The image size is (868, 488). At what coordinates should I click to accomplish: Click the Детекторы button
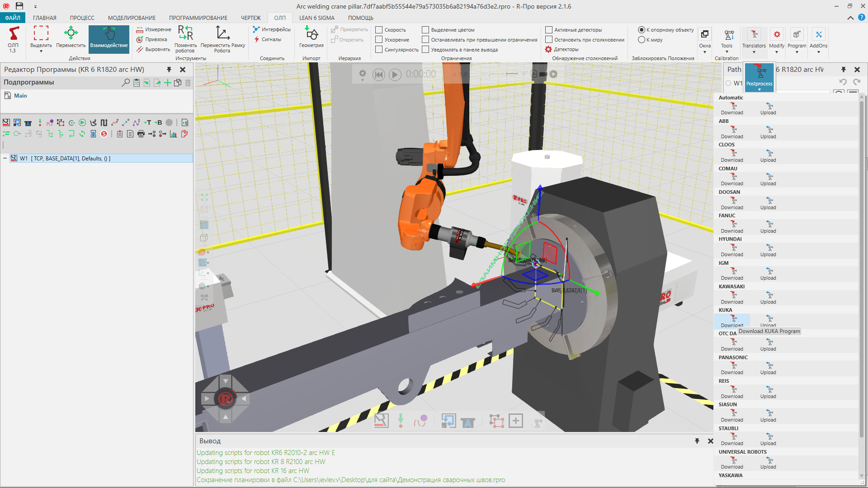point(562,50)
